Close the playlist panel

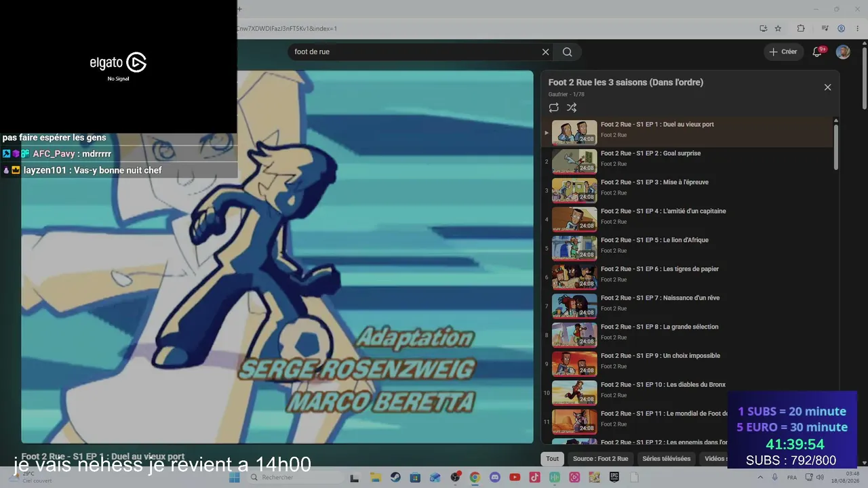[827, 87]
